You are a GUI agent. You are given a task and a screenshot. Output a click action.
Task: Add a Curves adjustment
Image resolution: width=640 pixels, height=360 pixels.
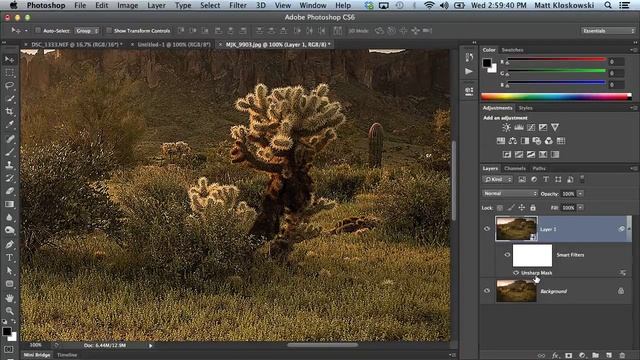pyautogui.click(x=531, y=127)
